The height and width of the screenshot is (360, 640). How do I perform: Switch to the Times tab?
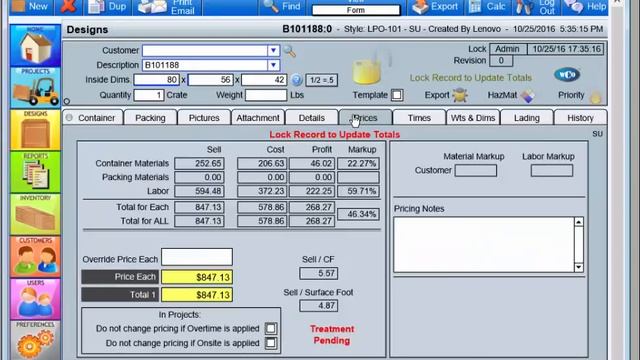click(419, 118)
